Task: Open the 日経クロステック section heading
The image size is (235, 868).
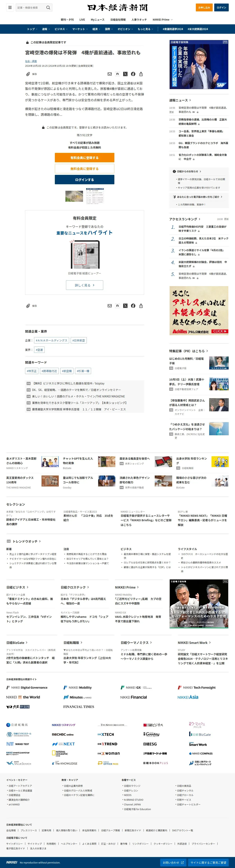Action: click(75, 587)
